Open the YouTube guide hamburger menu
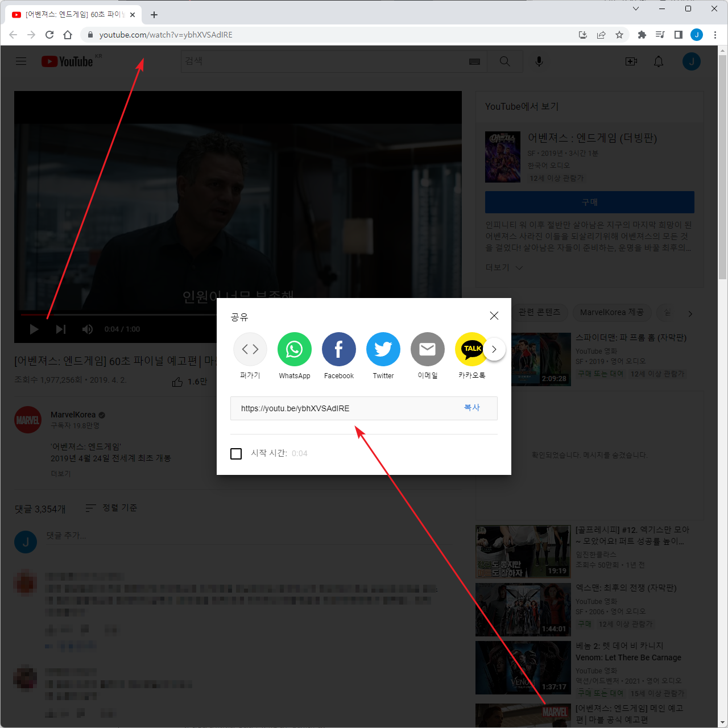This screenshot has width=728, height=728. pyautogui.click(x=21, y=61)
